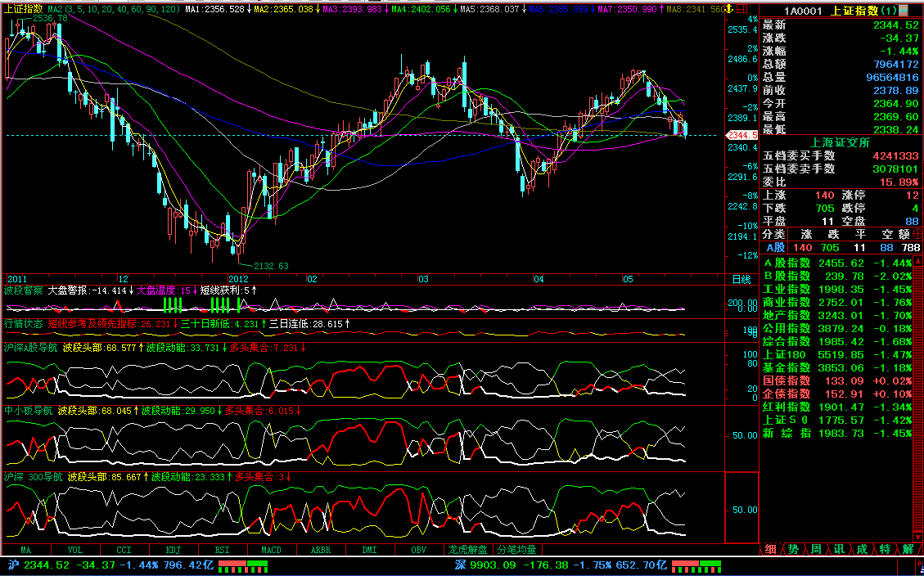The image size is (924, 576).
Task: Click the 日线 period selector
Action: [741, 279]
